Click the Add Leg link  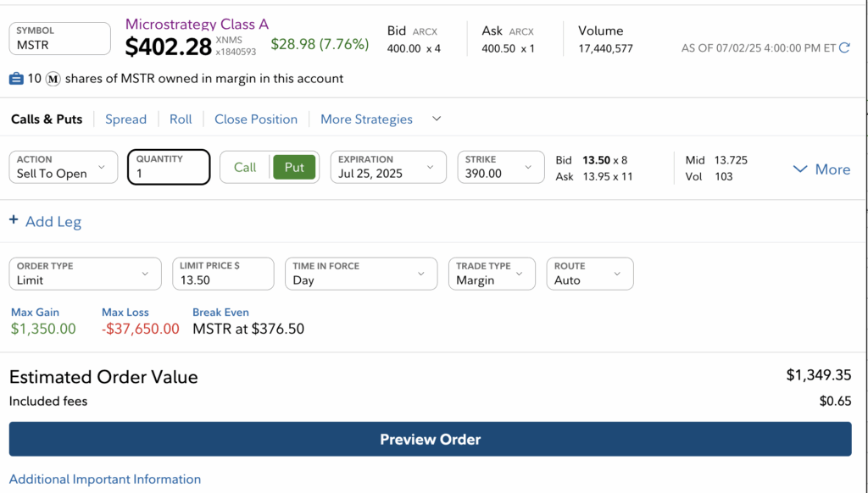pyautogui.click(x=53, y=222)
